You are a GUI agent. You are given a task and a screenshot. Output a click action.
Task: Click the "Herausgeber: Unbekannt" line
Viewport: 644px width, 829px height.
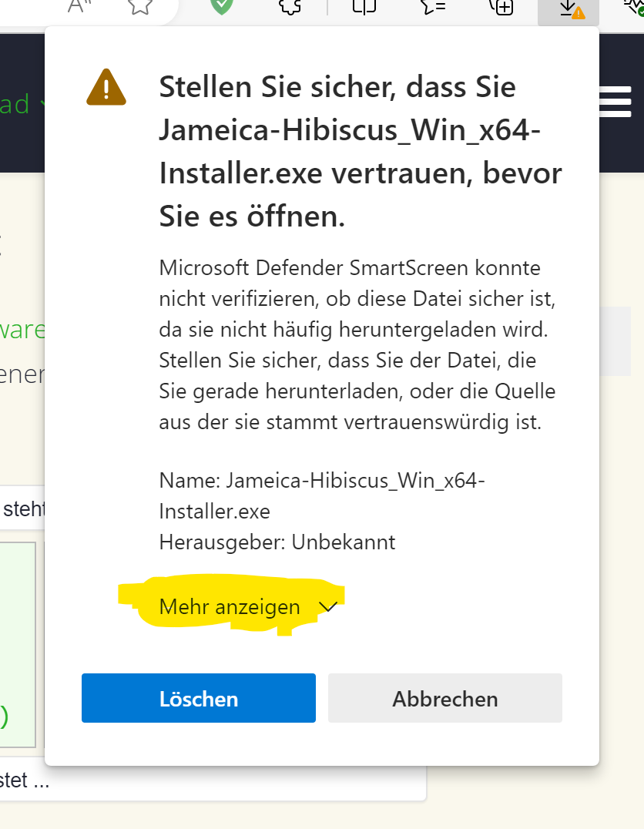277,542
